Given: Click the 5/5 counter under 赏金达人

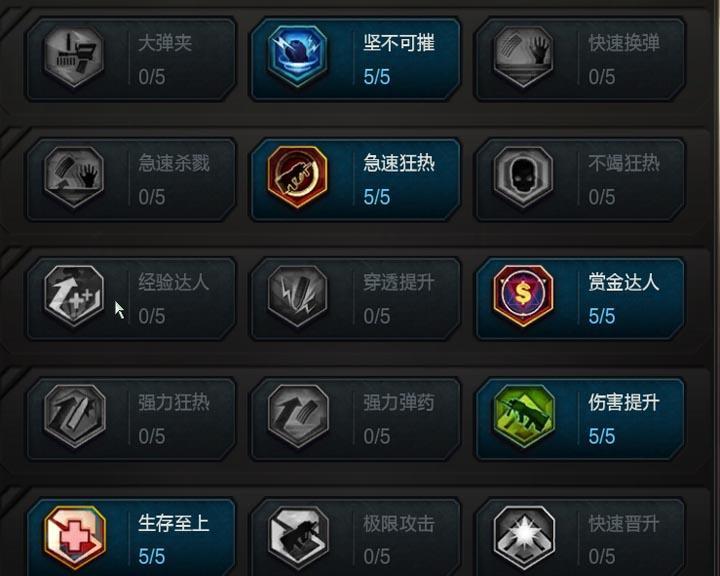Looking at the screenshot, I should [x=602, y=316].
